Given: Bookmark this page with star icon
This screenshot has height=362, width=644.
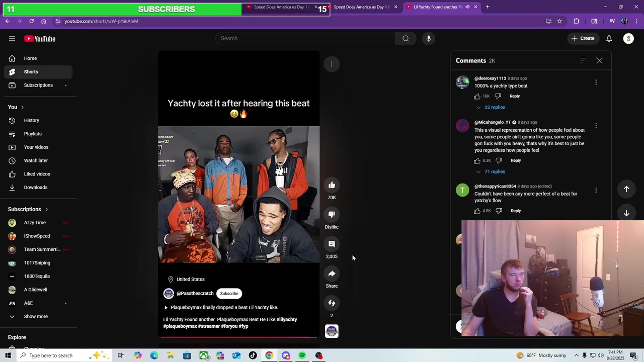Looking at the screenshot, I should point(559,21).
